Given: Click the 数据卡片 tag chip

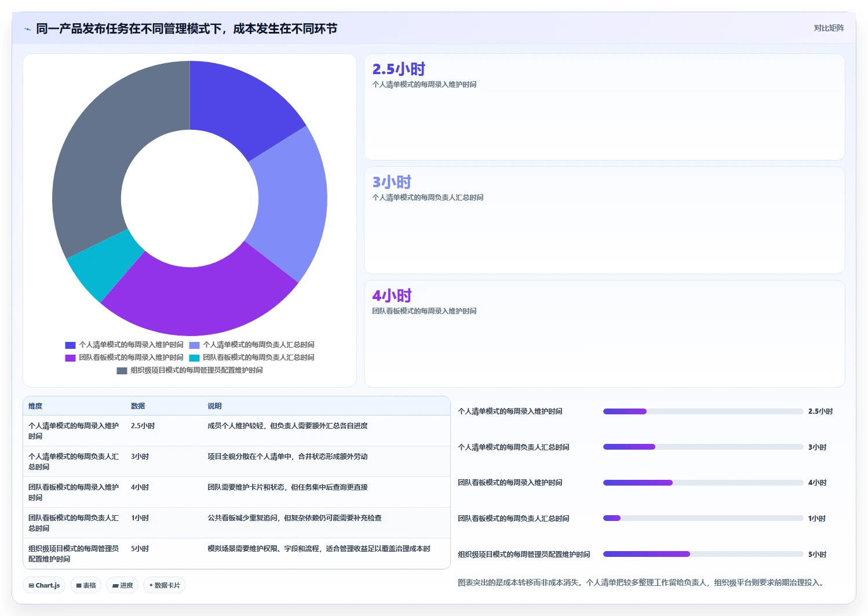Looking at the screenshot, I should tap(165, 585).
